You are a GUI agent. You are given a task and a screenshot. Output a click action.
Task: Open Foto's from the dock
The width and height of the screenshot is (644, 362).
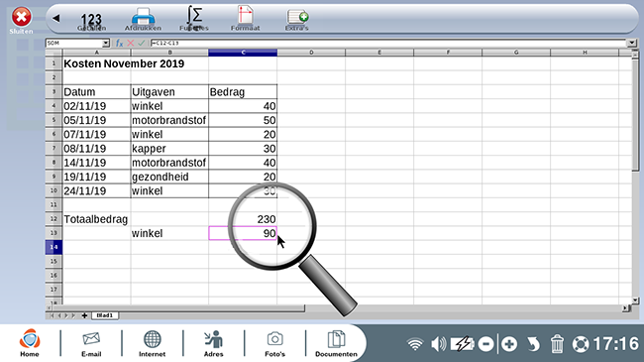pyautogui.click(x=274, y=344)
